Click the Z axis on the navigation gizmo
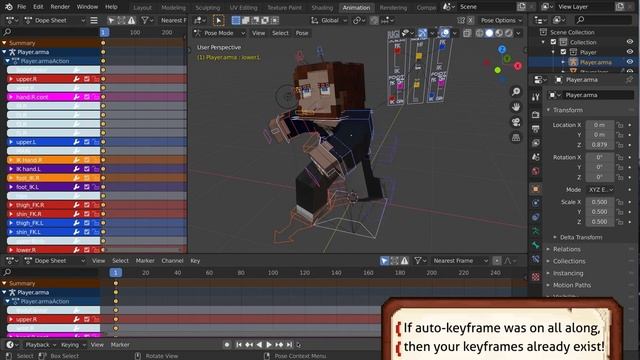640x360 pixels. 502,49
